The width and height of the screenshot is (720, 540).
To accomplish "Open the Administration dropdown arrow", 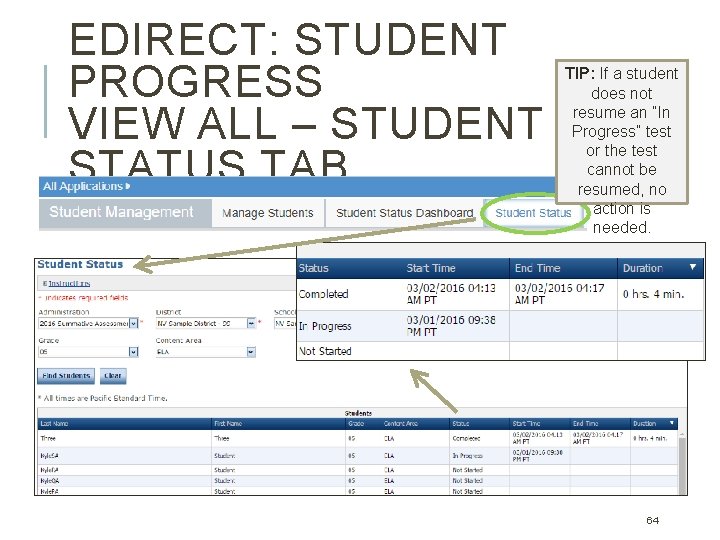I will (133, 324).
